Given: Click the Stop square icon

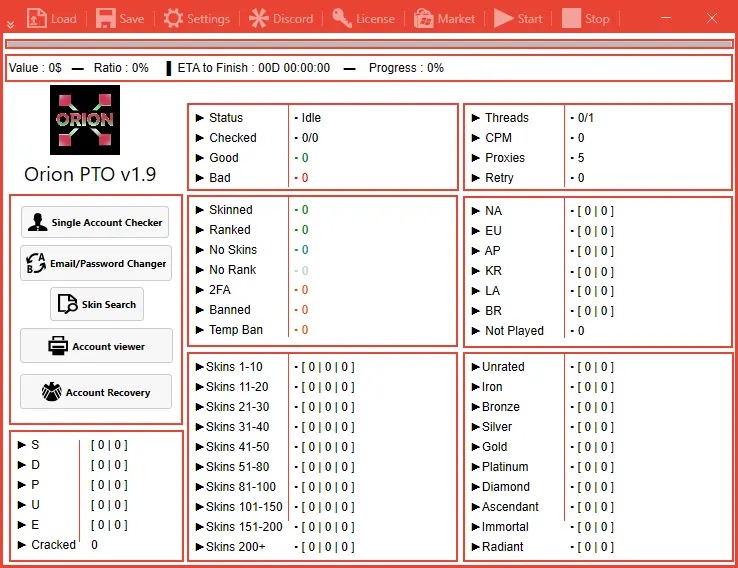Looking at the screenshot, I should 571,18.
